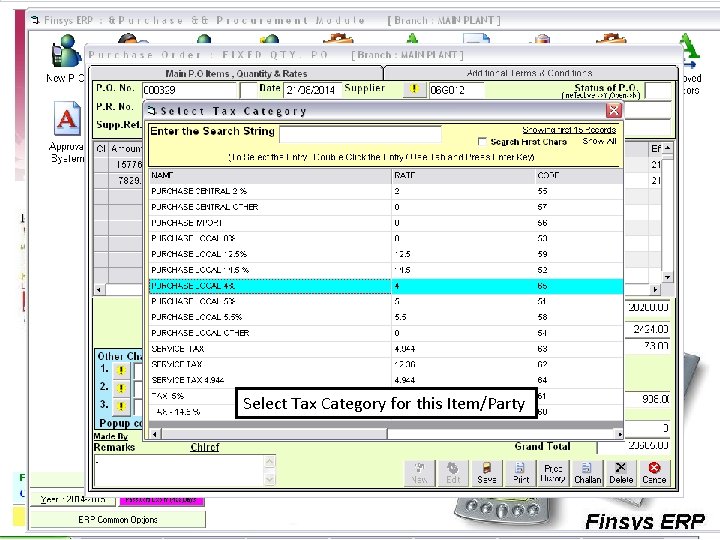This screenshot has height=540, width=720.
Task: Click the ERP Common Options button
Action: [x=118, y=519]
